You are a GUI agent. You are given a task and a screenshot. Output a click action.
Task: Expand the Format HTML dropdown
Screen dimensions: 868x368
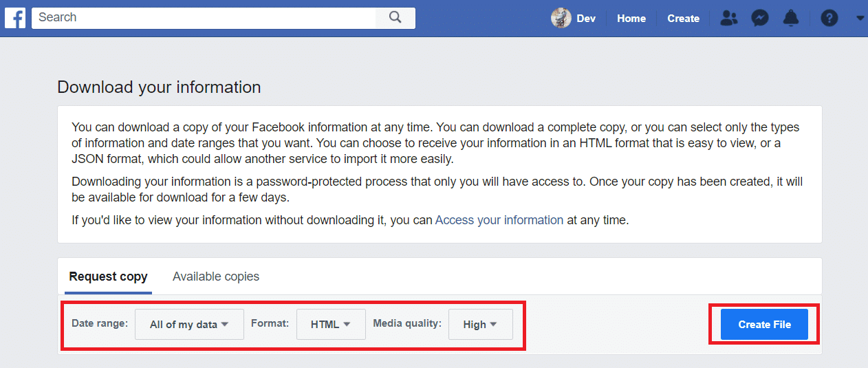tap(331, 324)
